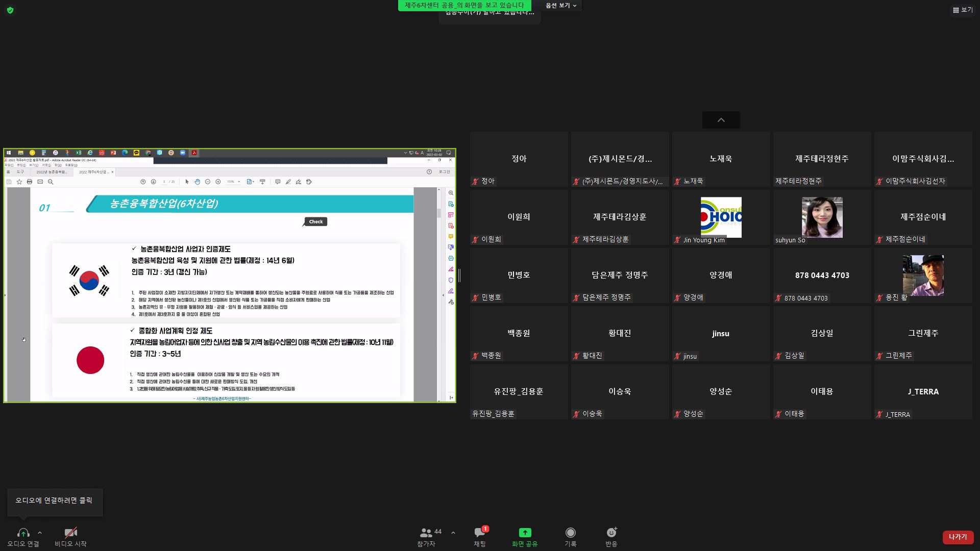The image size is (980, 551).
Task: Open the View Options dropdown at top
Action: (x=561, y=6)
